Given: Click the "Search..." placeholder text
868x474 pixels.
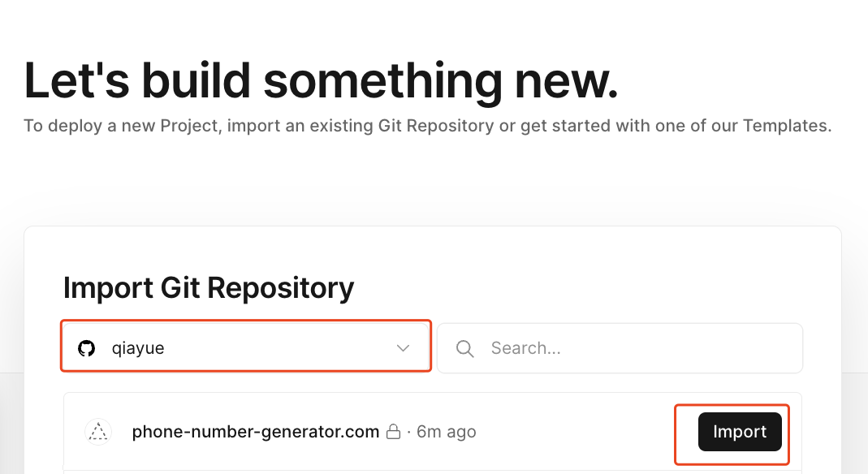Looking at the screenshot, I should tap(525, 348).
